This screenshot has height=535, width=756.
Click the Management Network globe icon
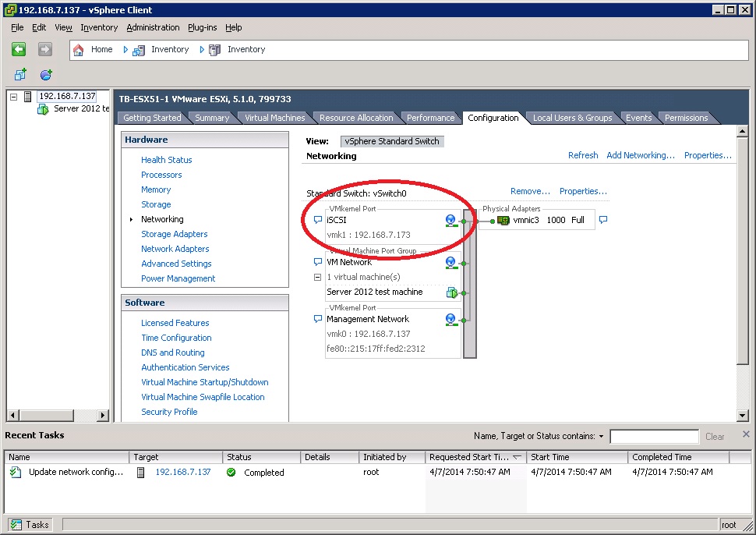pyautogui.click(x=450, y=319)
